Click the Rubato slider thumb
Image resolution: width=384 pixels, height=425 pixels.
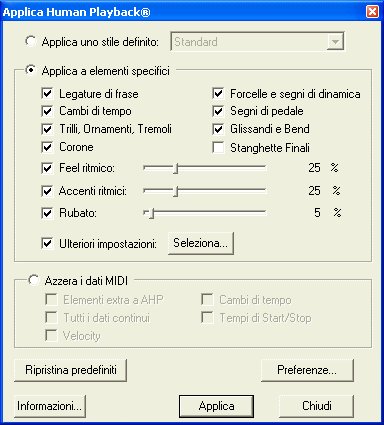(x=151, y=213)
